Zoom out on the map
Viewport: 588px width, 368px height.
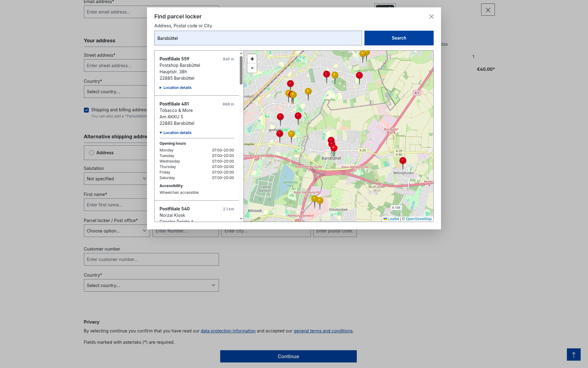pos(252,68)
